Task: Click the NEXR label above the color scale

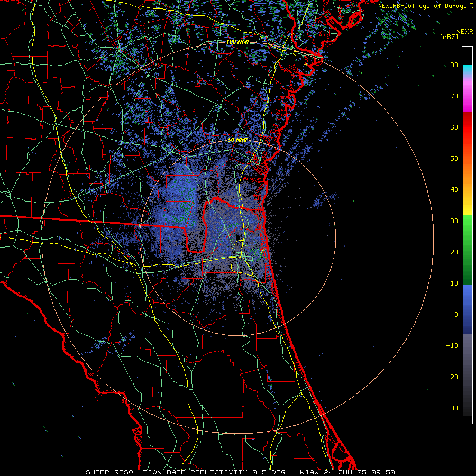Action: click(x=465, y=32)
